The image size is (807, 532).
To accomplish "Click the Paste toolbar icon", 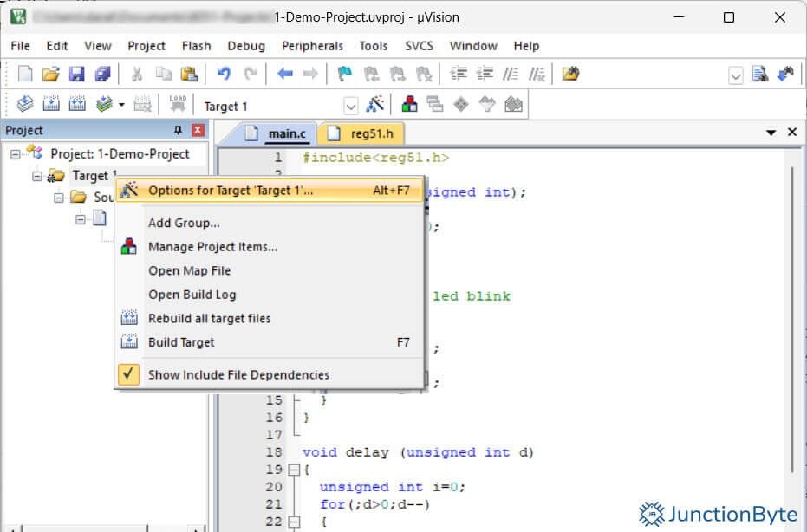I will (x=190, y=75).
